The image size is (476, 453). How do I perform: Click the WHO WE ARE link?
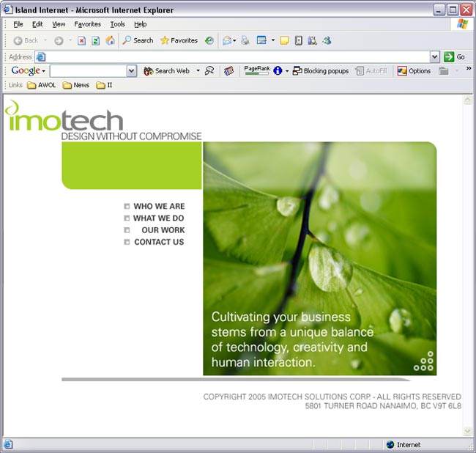click(159, 206)
